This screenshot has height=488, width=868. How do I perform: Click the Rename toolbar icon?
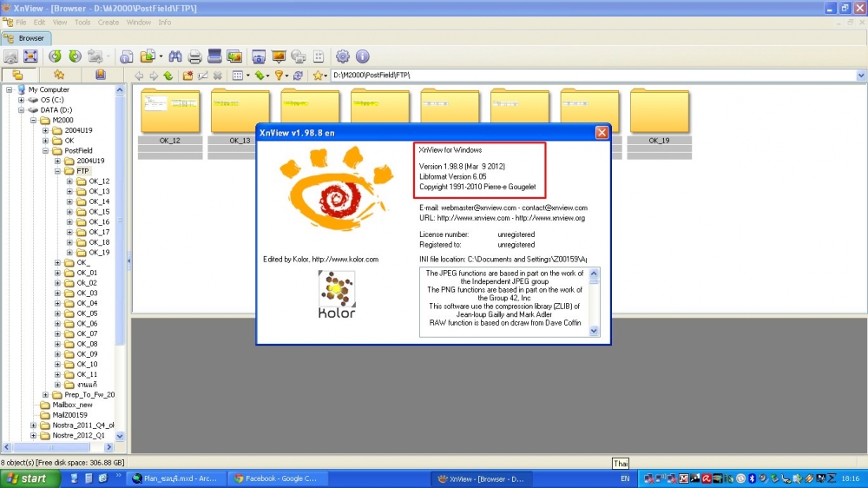click(x=202, y=76)
